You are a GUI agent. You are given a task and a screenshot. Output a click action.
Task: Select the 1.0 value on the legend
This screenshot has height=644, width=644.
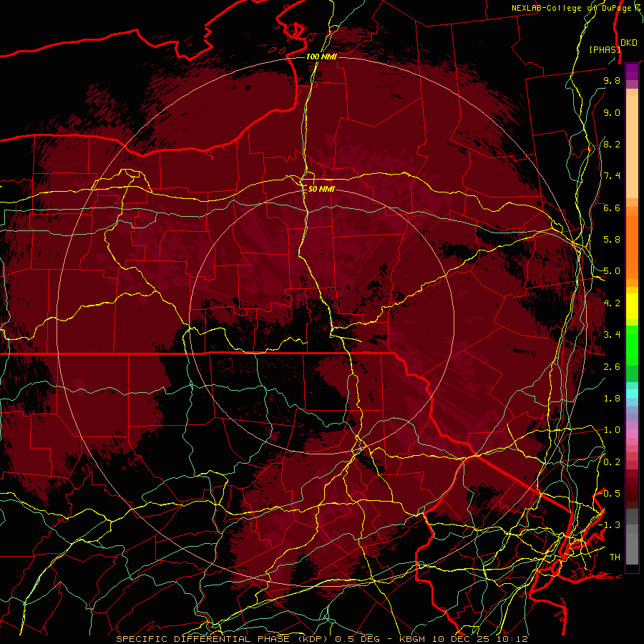coord(612,430)
